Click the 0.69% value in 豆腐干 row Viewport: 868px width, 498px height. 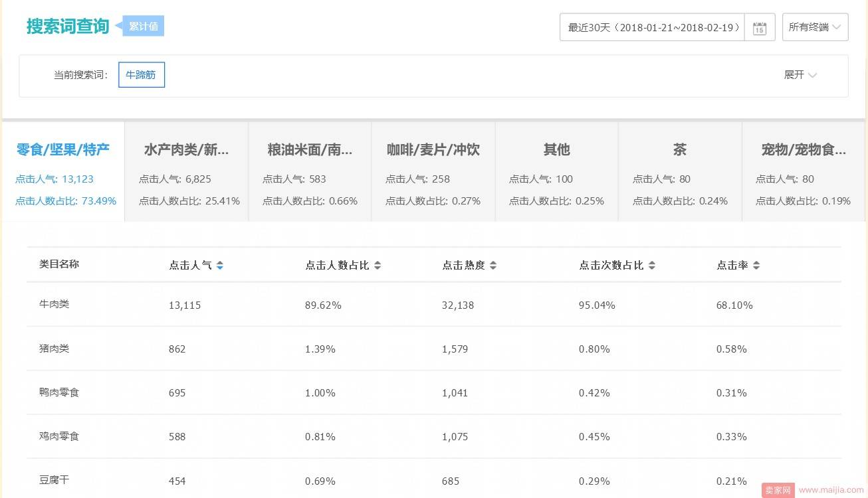tap(320, 481)
